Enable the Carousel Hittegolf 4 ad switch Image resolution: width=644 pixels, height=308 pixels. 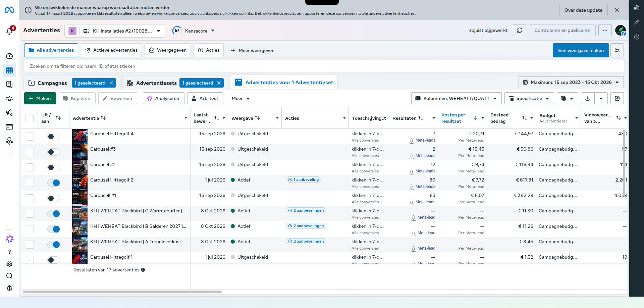click(x=54, y=137)
